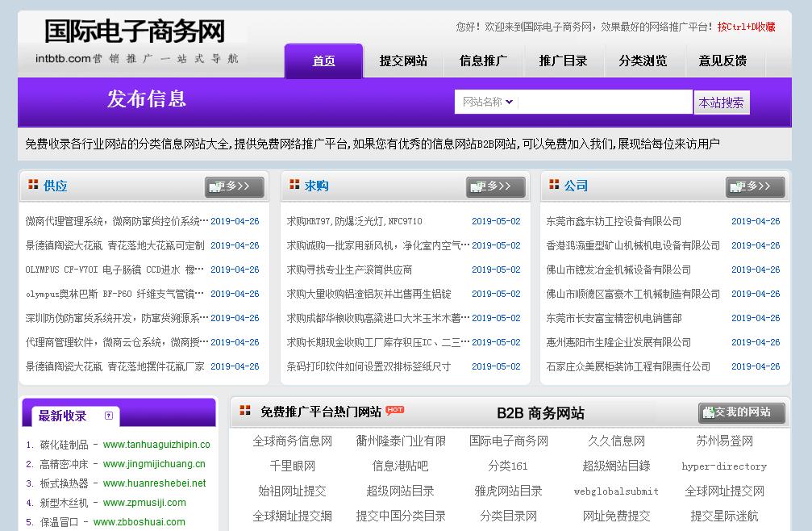The image size is (812, 531).
Task: Click the grid icon beside 求购 heading
Action: tap(294, 185)
